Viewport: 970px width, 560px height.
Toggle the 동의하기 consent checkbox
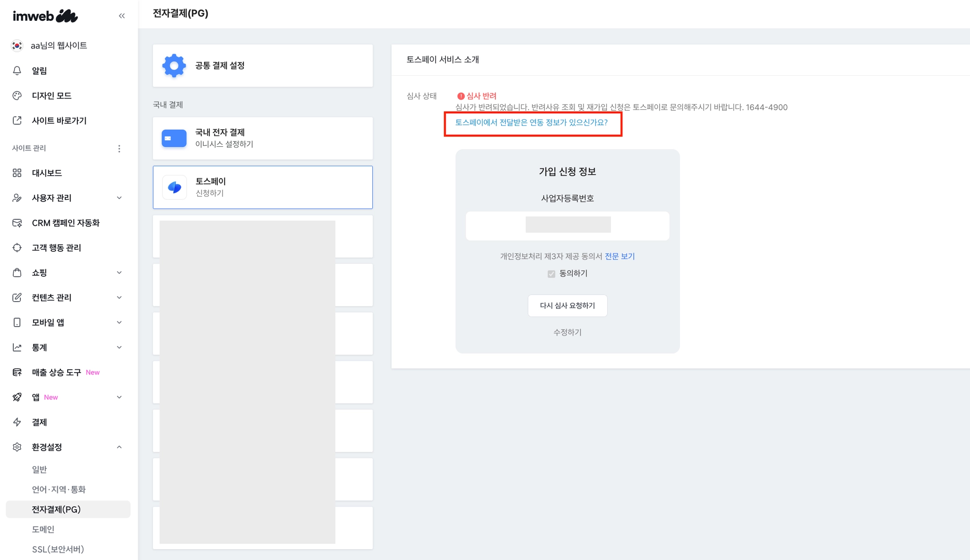[551, 274]
